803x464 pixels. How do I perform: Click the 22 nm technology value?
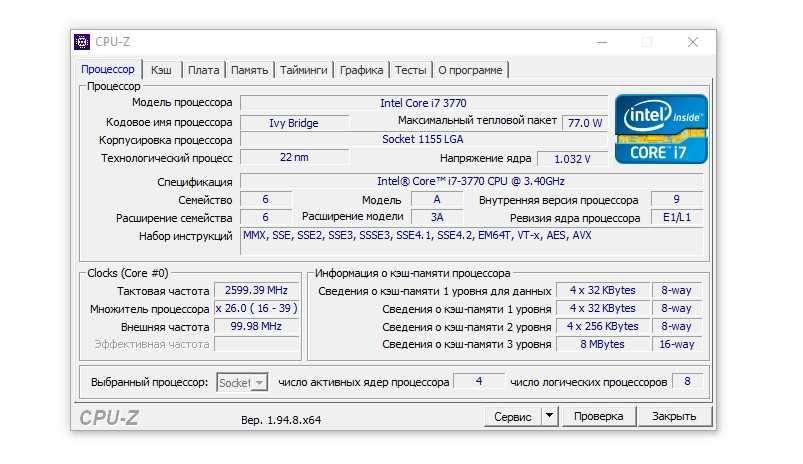294,157
